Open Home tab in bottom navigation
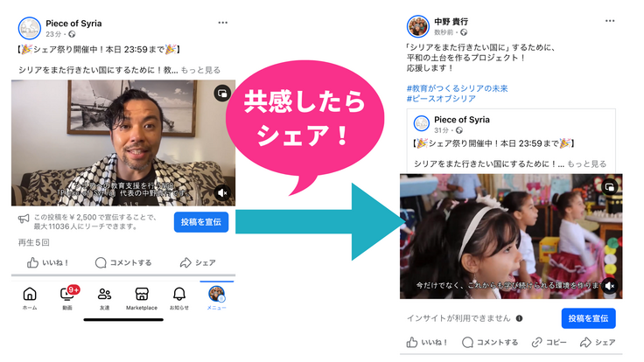644x362 pixels. point(30,297)
